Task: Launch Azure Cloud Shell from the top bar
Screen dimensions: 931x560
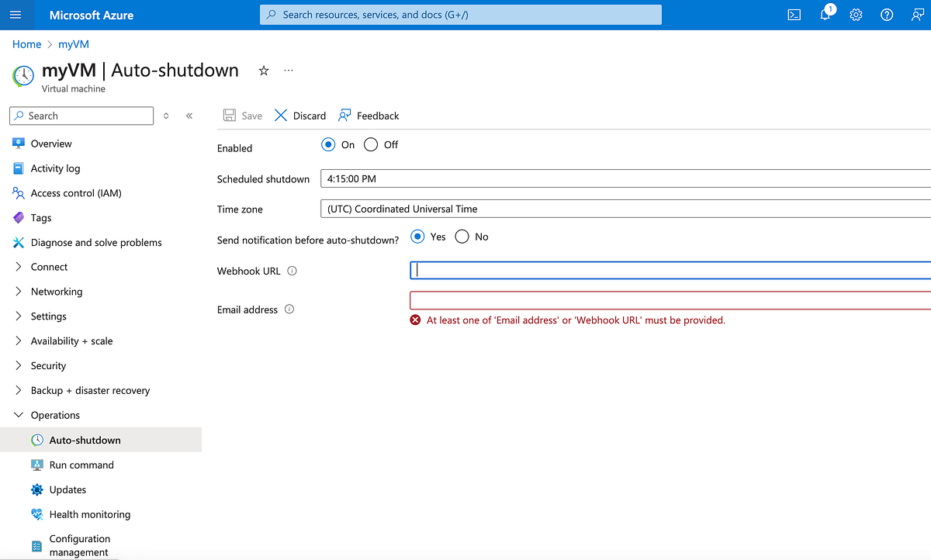Action: pyautogui.click(x=794, y=14)
